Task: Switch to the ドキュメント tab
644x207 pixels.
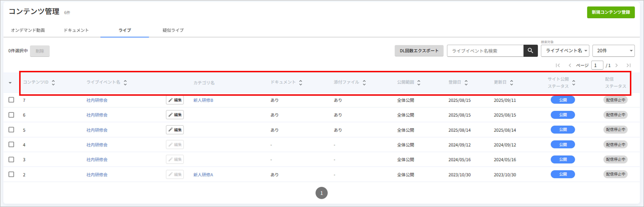Action: tap(76, 30)
